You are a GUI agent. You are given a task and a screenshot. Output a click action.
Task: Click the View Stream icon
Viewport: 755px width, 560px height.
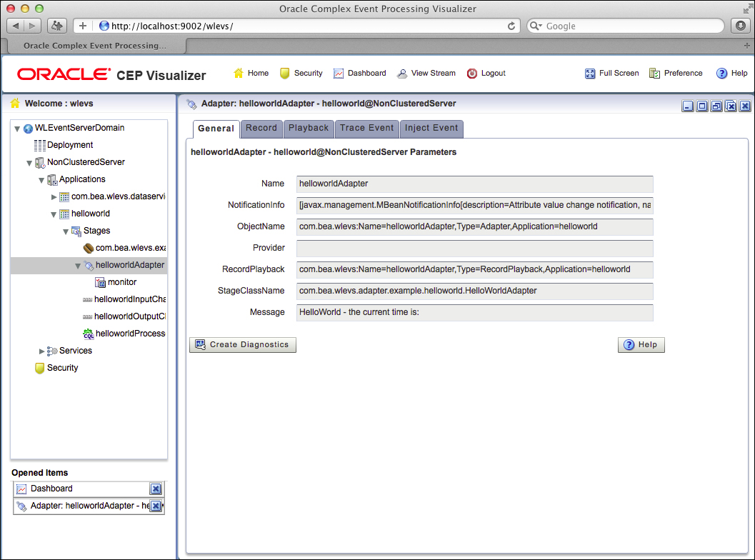point(402,74)
